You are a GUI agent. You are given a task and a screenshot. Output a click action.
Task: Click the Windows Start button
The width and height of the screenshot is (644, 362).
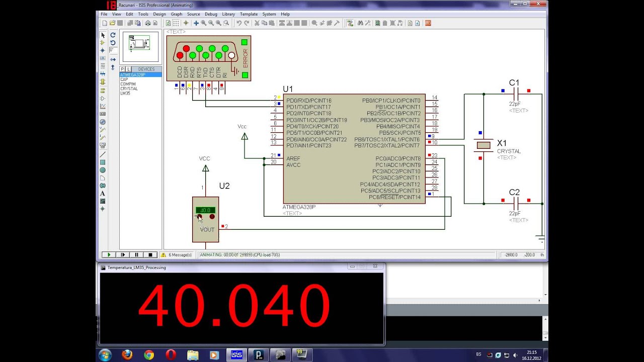(105, 355)
